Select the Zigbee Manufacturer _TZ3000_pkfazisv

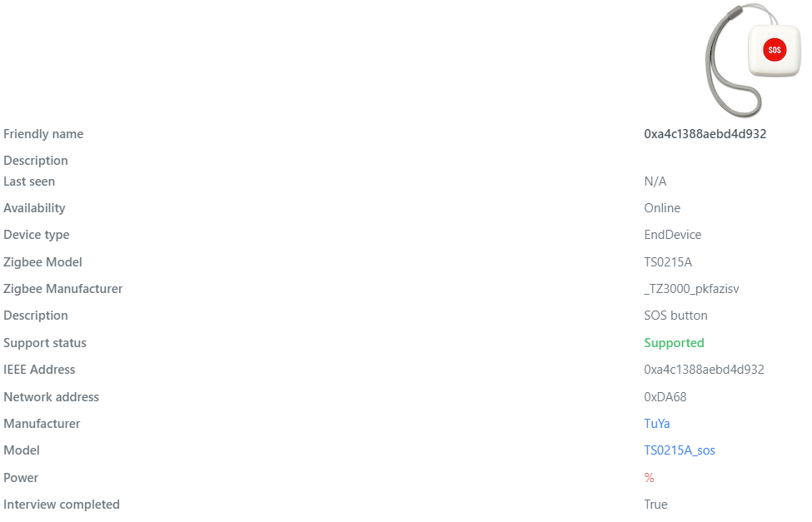point(691,288)
